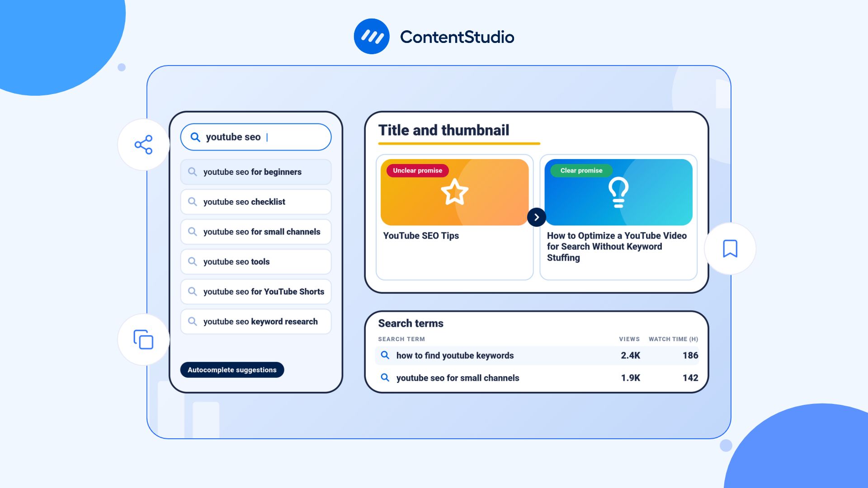The height and width of the screenshot is (488, 868).
Task: Click the '2.4K' views value
Action: (x=630, y=355)
